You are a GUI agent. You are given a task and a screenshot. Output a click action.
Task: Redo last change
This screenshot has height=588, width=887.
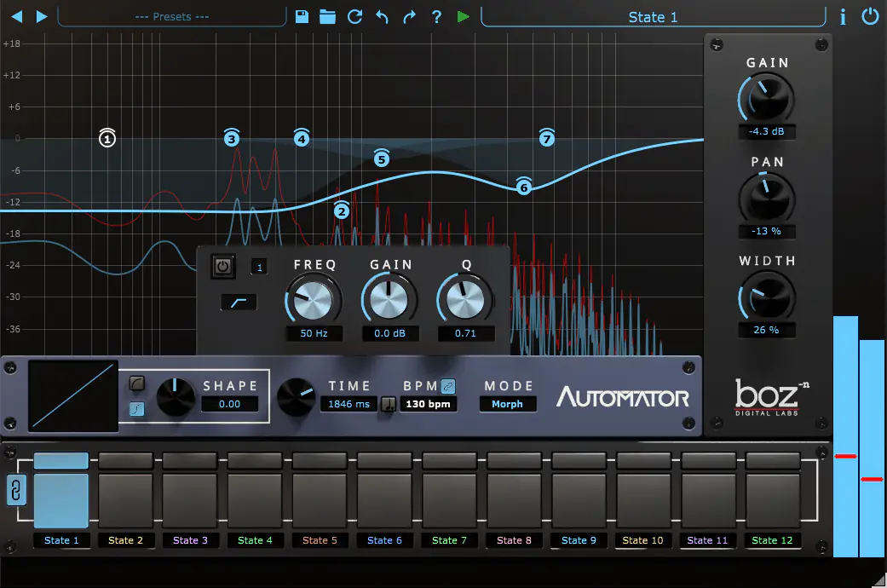pyautogui.click(x=409, y=16)
